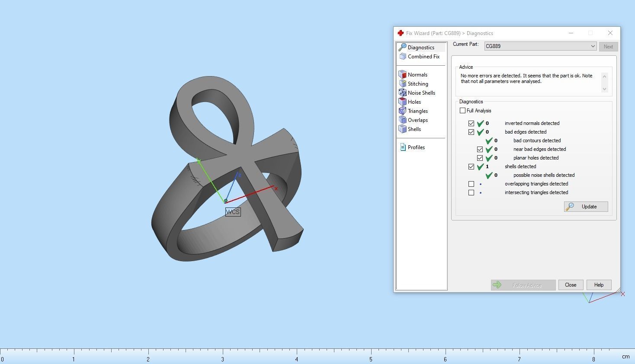Uncheck the planar holes detected checkbox
635x364 pixels.
coord(480,158)
